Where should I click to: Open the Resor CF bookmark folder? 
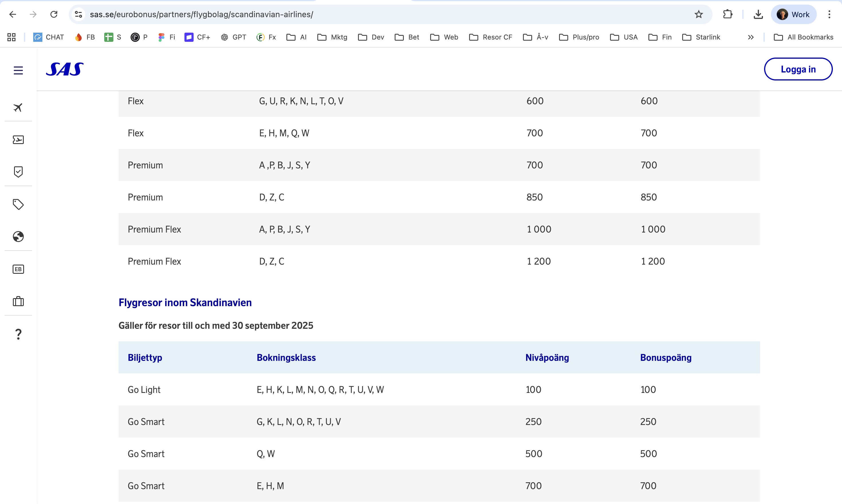pos(491,37)
